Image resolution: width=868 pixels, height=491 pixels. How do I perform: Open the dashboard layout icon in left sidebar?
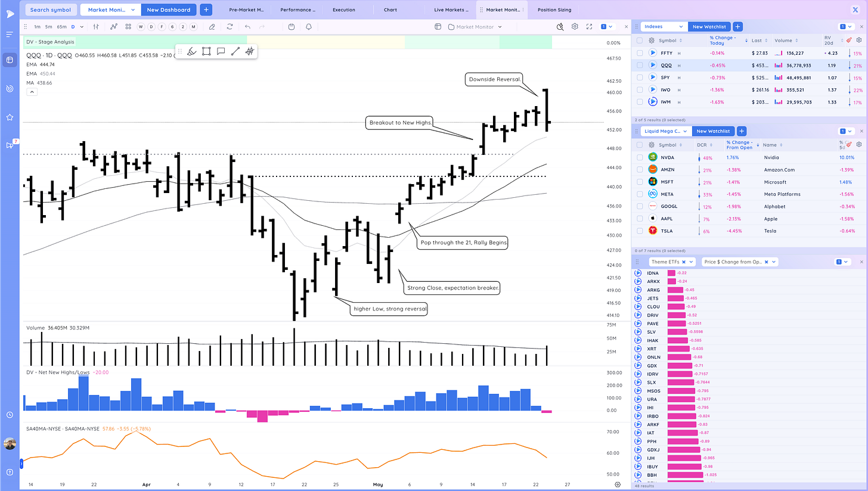coord(10,60)
